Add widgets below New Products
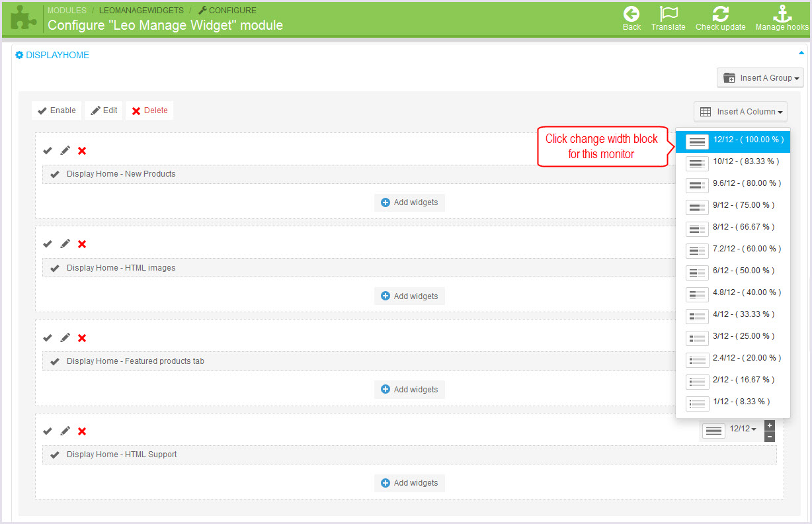 [409, 202]
